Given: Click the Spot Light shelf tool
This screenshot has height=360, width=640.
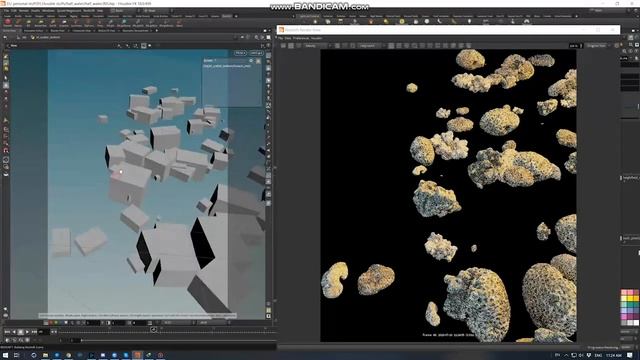Looking at the screenshot, I should click(x=328, y=22).
